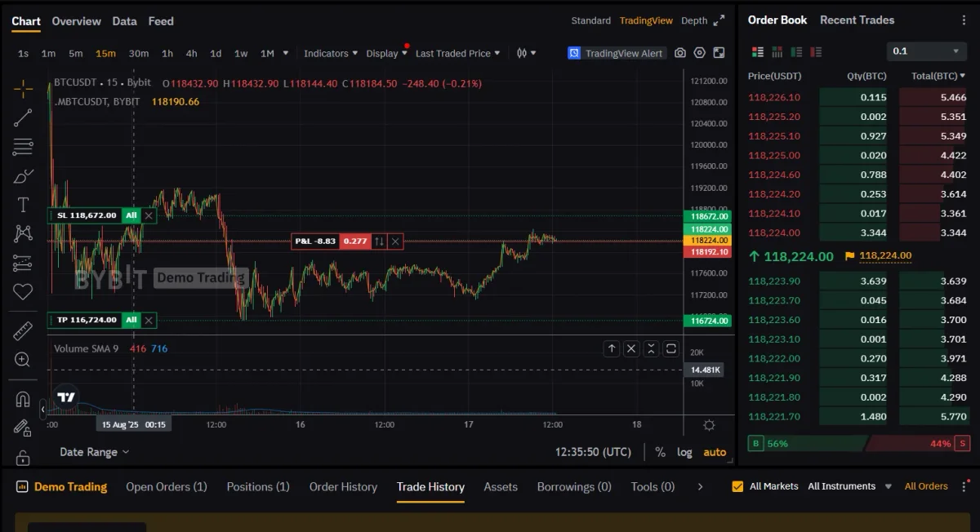Open the Order Book three-dot menu
The image size is (980, 532).
click(964, 20)
